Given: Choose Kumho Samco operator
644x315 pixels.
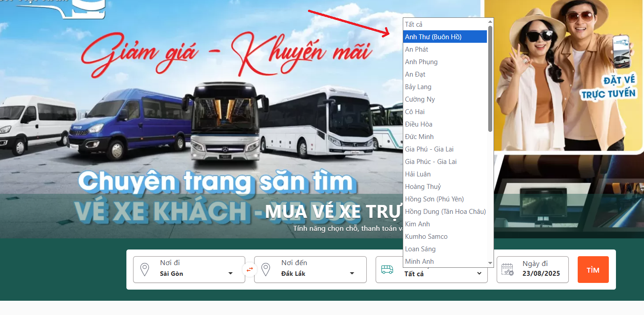Looking at the screenshot, I should point(445,237).
